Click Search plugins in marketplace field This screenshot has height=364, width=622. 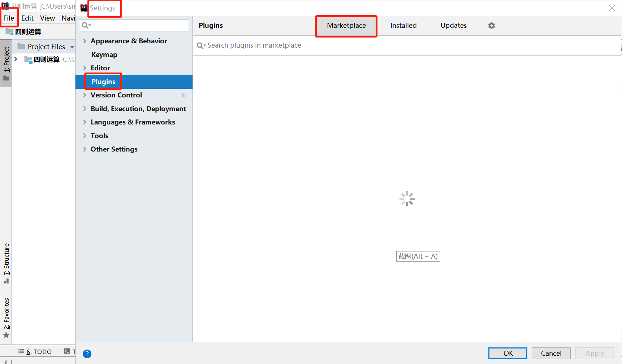pyautogui.click(x=407, y=45)
